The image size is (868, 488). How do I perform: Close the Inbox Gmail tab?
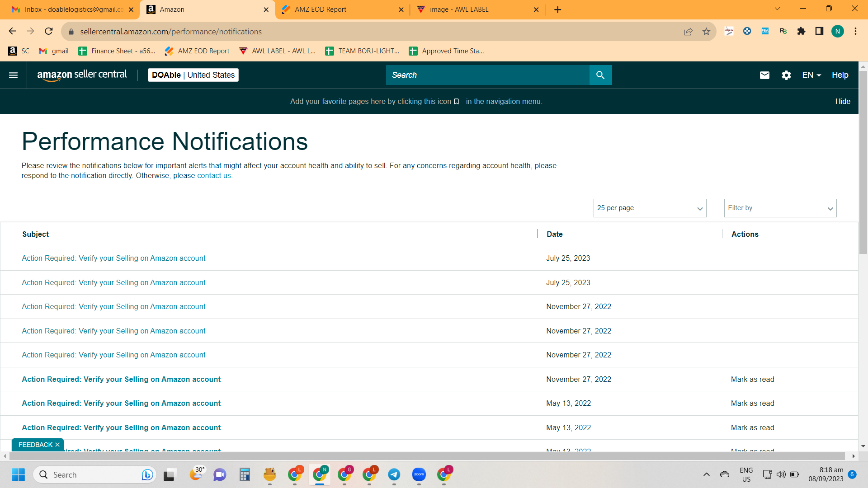point(131,9)
